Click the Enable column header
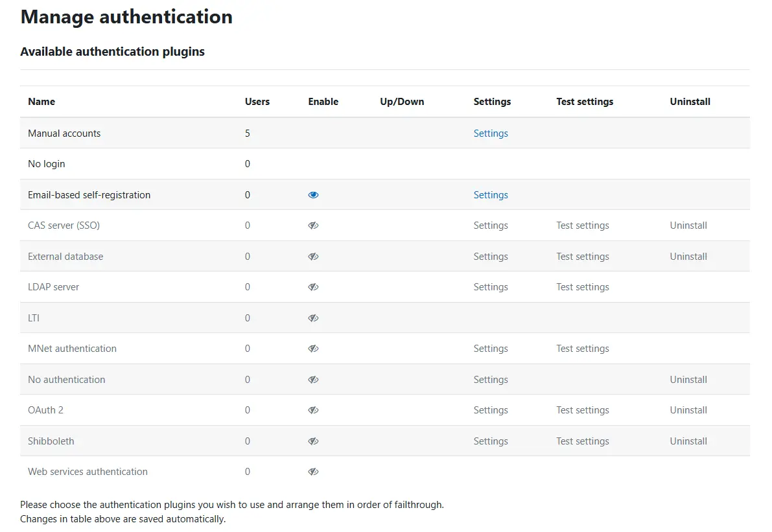Image resolution: width=772 pixels, height=532 pixels. (323, 101)
